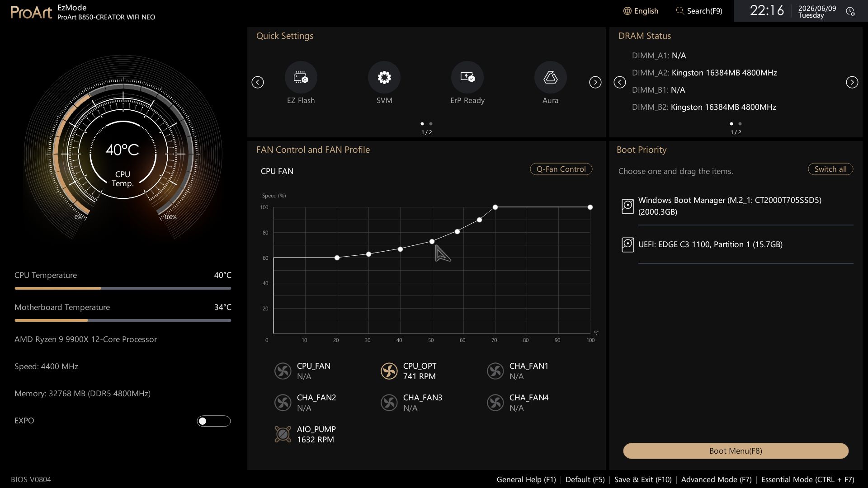The height and width of the screenshot is (488, 868).
Task: Click DIMM_A1 N/A entry
Action: (x=659, y=56)
